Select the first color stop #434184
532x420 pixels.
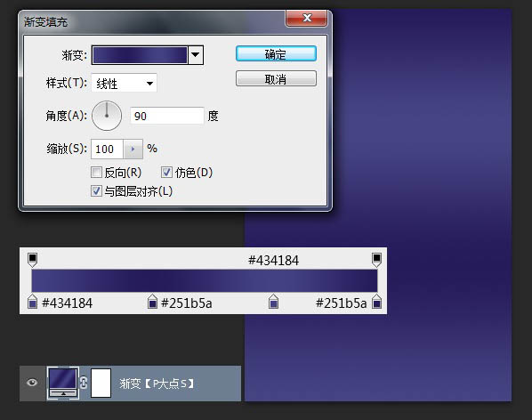point(32,302)
